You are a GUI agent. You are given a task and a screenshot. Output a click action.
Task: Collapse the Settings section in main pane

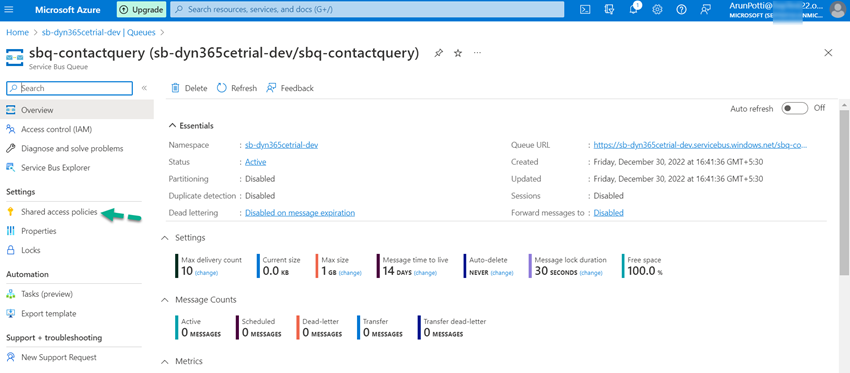(x=165, y=238)
